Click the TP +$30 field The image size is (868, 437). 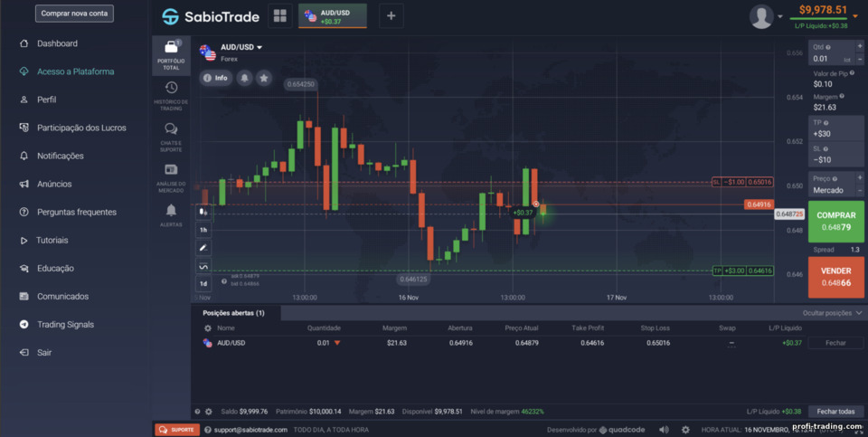pyautogui.click(x=835, y=128)
